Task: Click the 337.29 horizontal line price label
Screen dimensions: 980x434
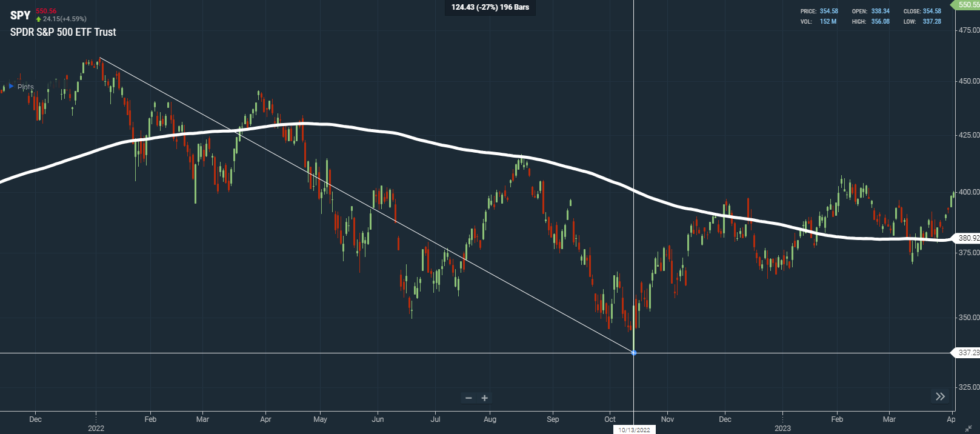Action: 968,353
